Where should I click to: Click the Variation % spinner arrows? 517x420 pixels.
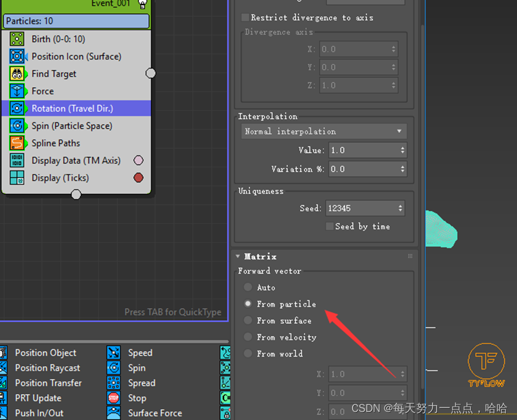(403, 169)
